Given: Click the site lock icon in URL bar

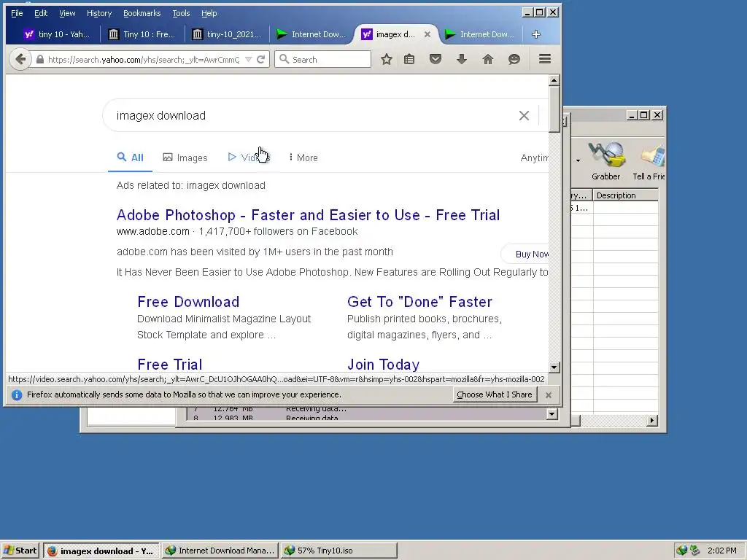Looking at the screenshot, I should pos(40,60).
